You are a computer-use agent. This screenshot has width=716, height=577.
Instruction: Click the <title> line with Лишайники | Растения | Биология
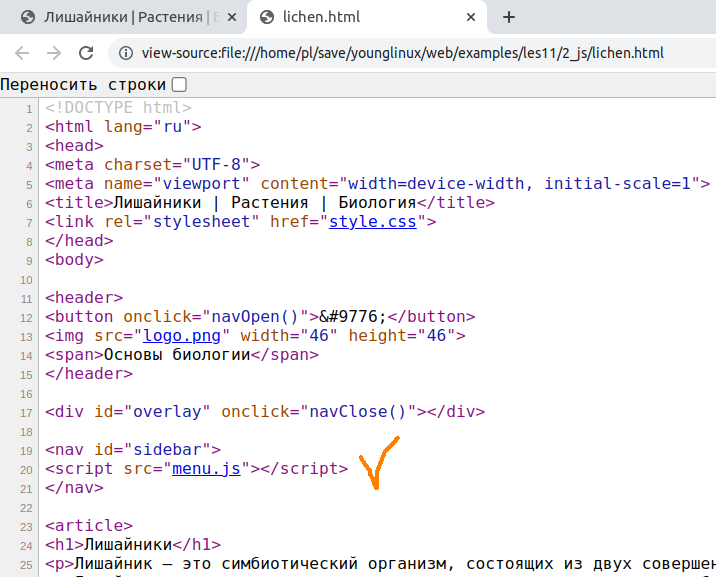click(269, 203)
